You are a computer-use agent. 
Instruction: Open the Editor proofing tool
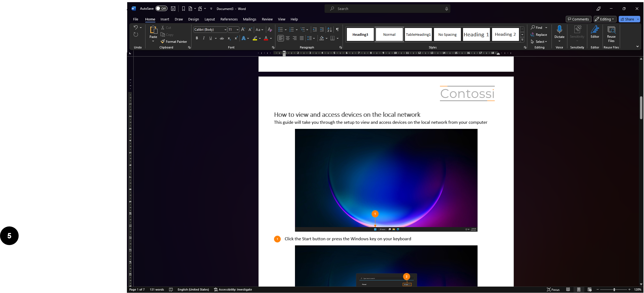[595, 32]
